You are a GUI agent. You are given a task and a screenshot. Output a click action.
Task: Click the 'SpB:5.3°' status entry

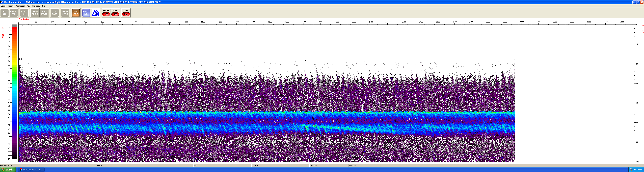coord(352,165)
